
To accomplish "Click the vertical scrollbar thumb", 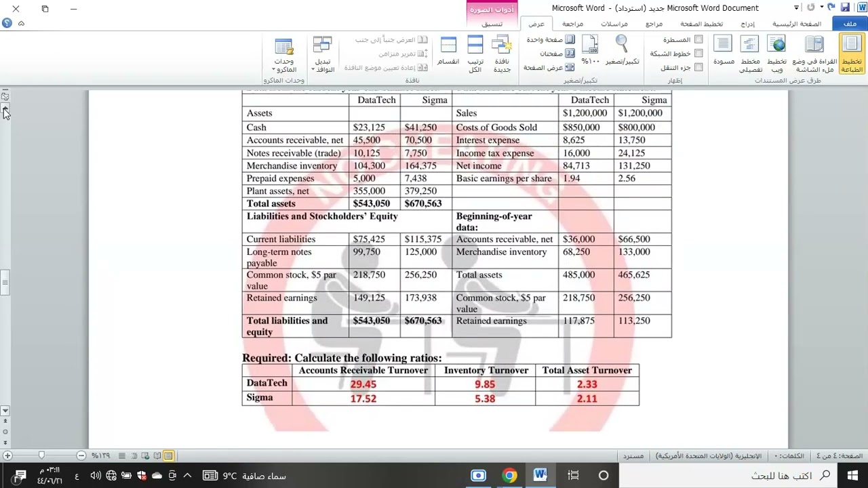I will (x=5, y=283).
